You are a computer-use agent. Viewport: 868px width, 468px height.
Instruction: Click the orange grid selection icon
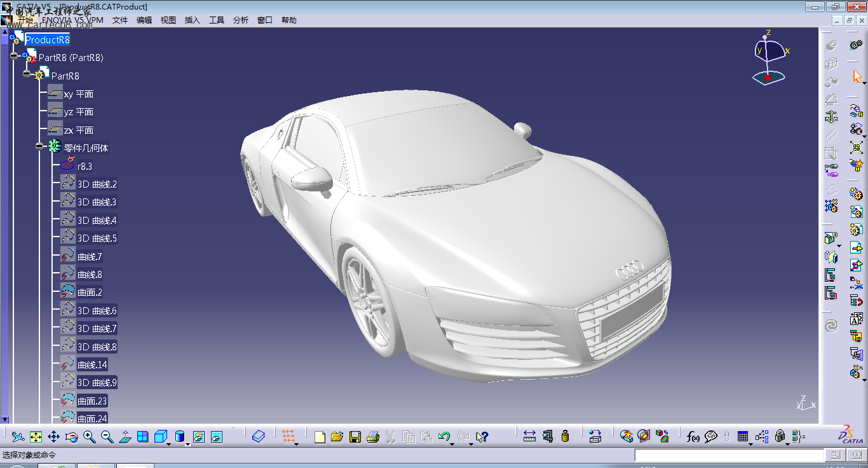[x=288, y=437]
